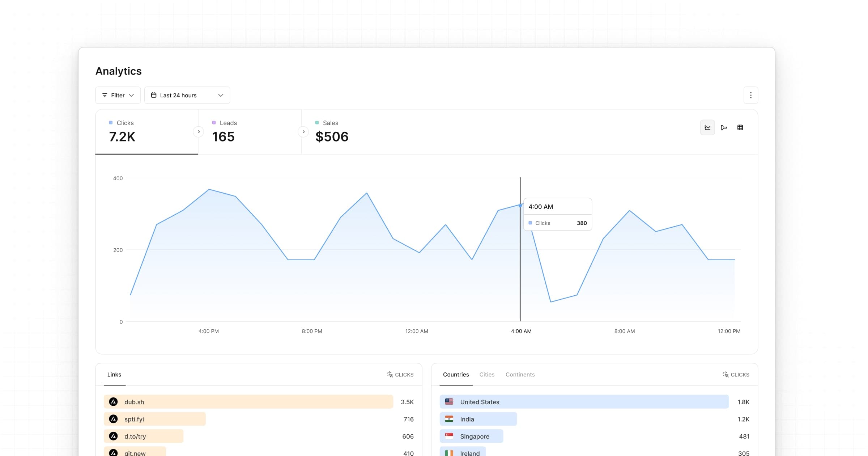Open the Countries tab
Viewport: 868px width, 456px height.
pos(456,375)
